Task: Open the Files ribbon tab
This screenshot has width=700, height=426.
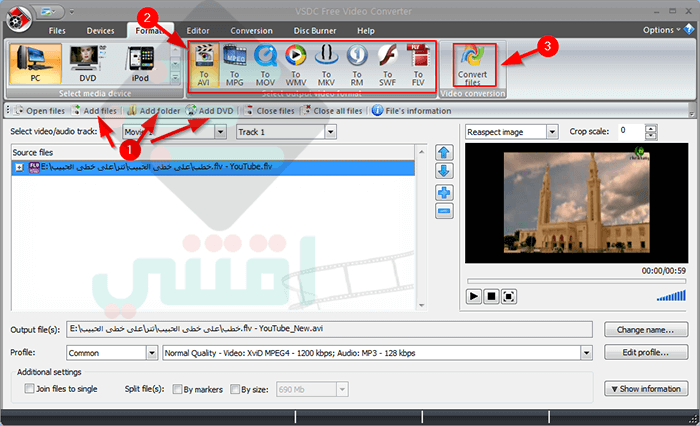Action: pyautogui.click(x=57, y=31)
